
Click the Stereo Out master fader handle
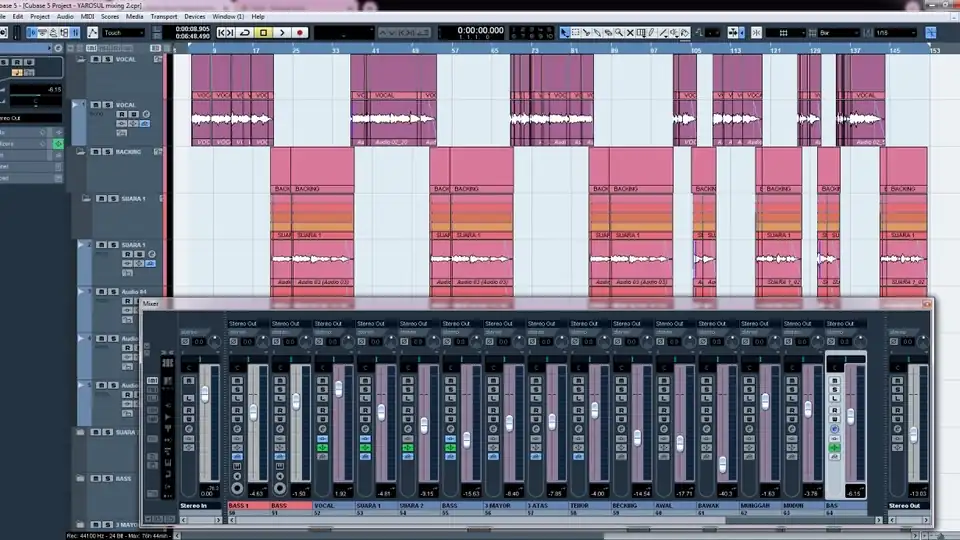pos(913,435)
